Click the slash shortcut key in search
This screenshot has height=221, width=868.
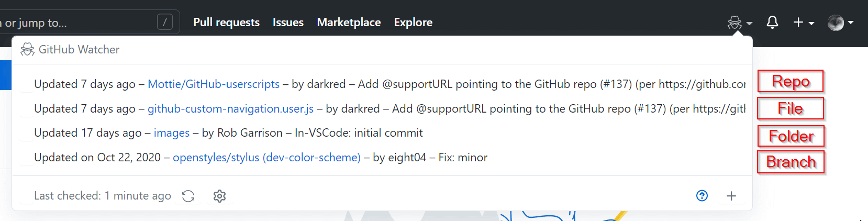coord(165,22)
